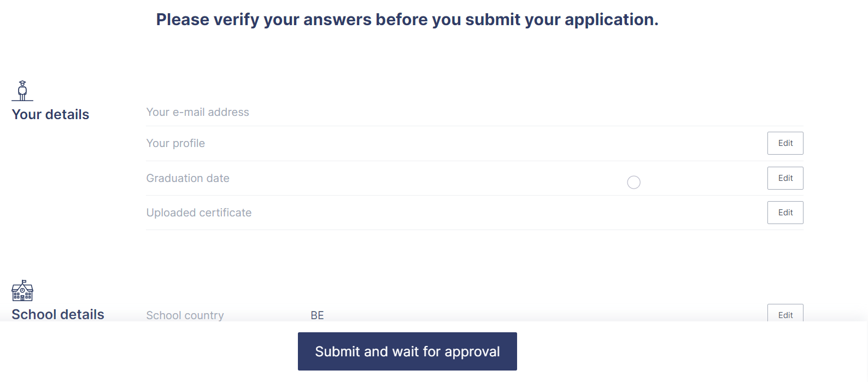Viewport: 868px width, 382px height.
Task: Click the Graduation date label
Action: (187, 178)
